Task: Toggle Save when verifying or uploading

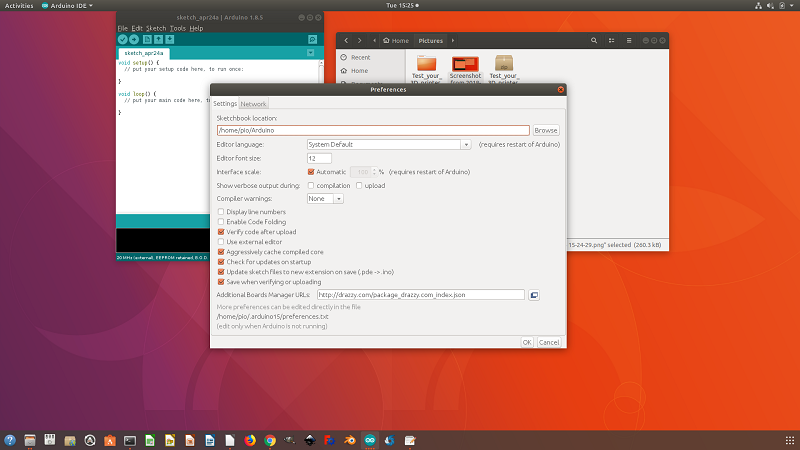Action: click(x=221, y=282)
